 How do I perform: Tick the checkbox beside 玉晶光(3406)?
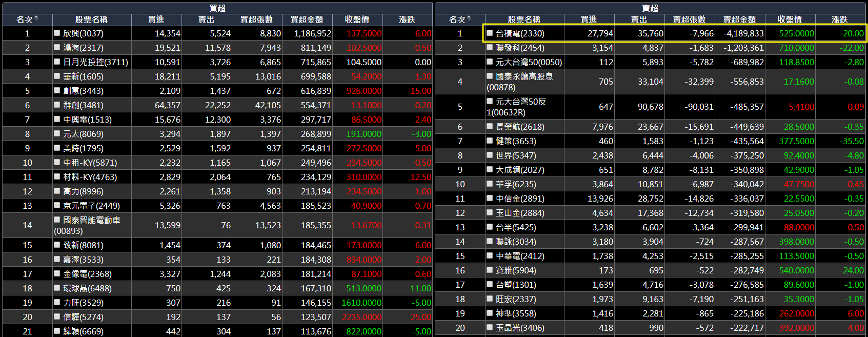click(490, 327)
